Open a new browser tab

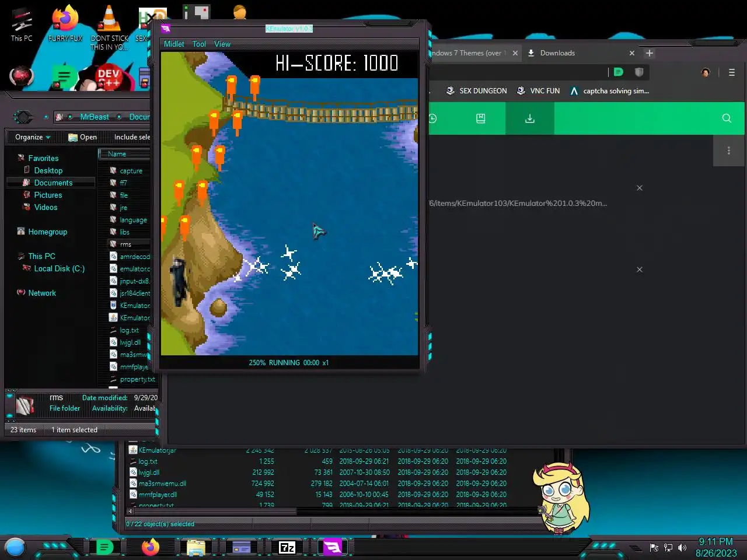pyautogui.click(x=649, y=53)
